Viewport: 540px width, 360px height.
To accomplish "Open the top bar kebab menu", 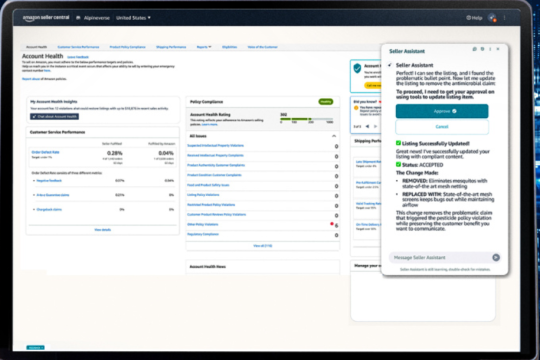I will point(505,18).
